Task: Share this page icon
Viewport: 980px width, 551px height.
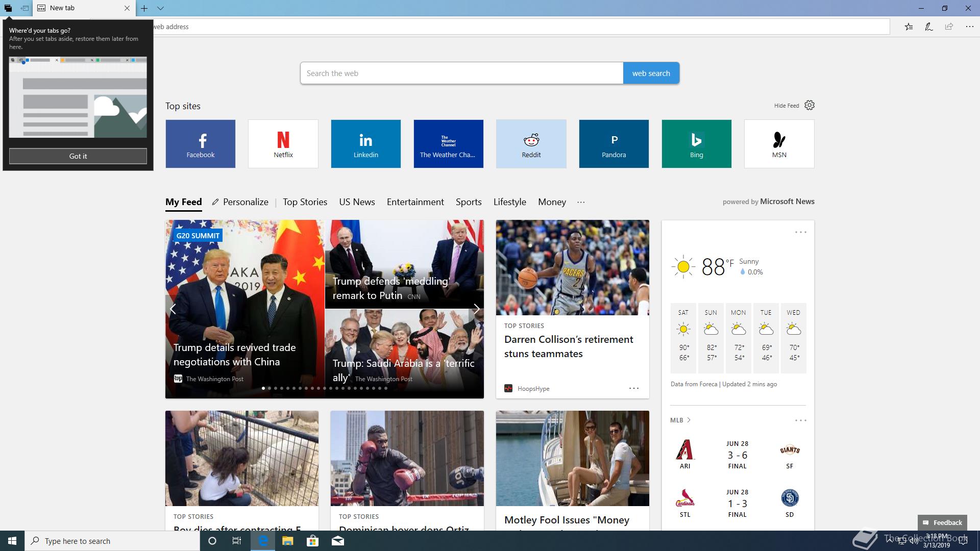Action: [x=949, y=27]
